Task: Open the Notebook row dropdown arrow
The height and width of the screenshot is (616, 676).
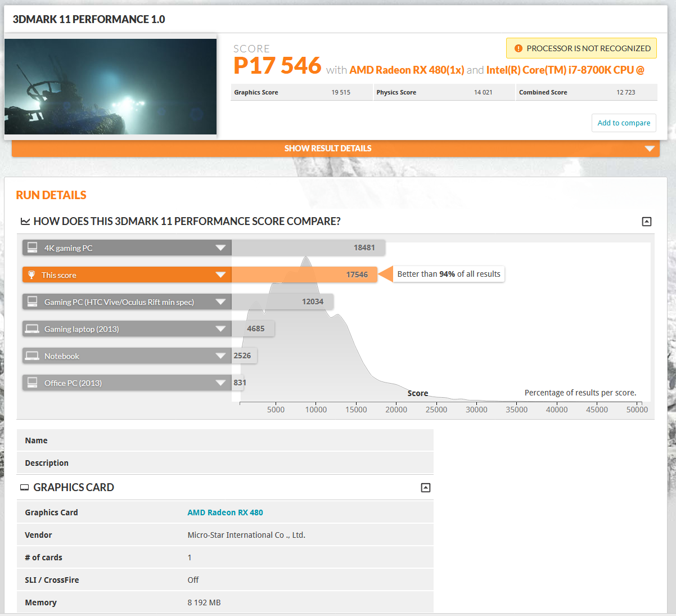Action: click(x=220, y=356)
